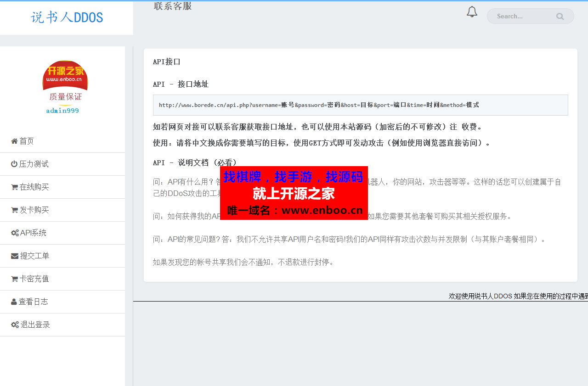Go to 发卡购买 page
This screenshot has width=588, height=386.
(62, 210)
